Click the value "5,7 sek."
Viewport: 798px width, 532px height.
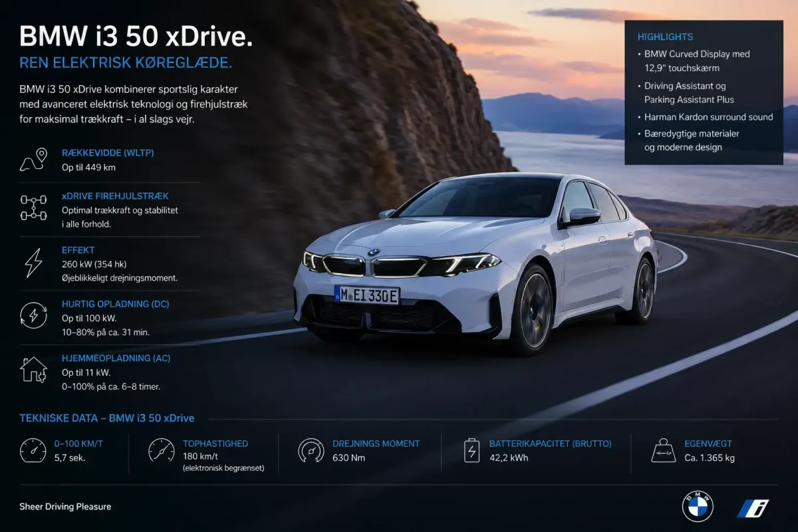click(x=70, y=458)
